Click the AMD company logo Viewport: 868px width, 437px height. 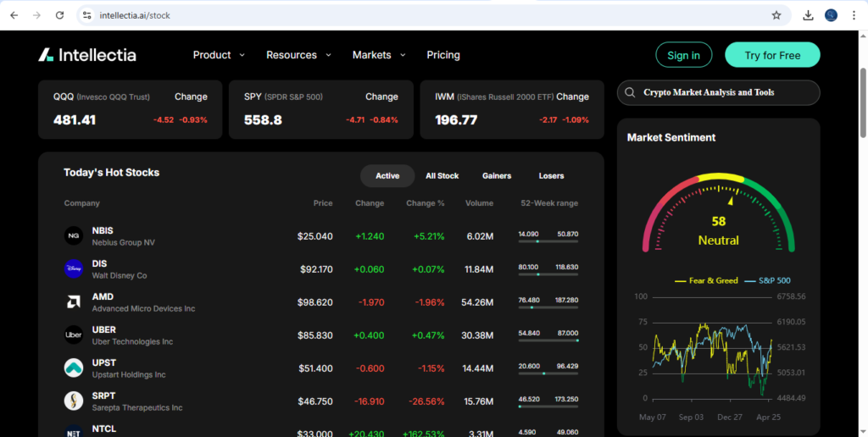[x=74, y=302]
